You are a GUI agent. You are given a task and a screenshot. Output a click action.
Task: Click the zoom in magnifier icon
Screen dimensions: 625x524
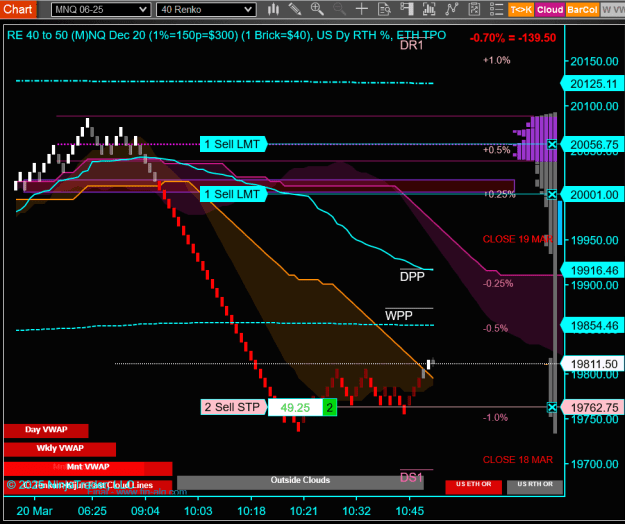coord(317,9)
